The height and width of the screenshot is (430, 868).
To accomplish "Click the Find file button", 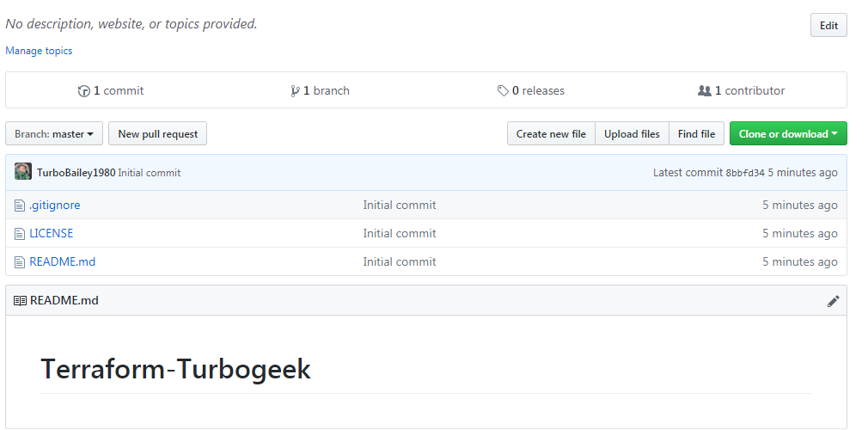I will point(696,133).
